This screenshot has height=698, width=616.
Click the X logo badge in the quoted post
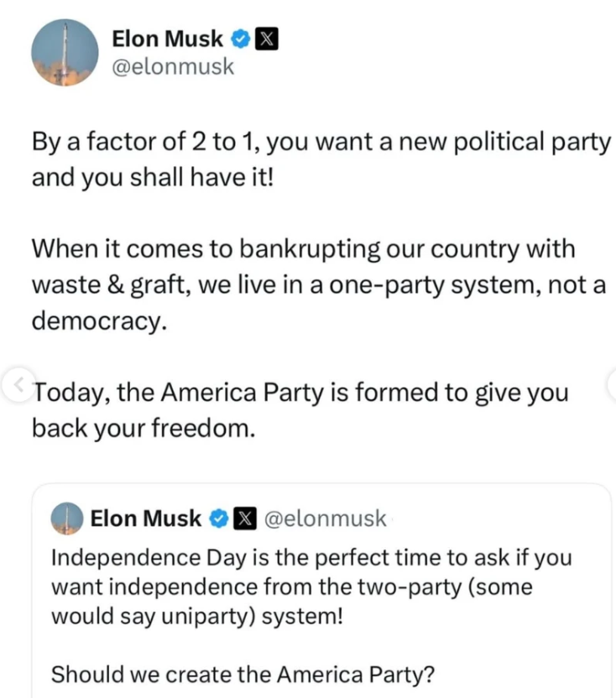point(243,518)
